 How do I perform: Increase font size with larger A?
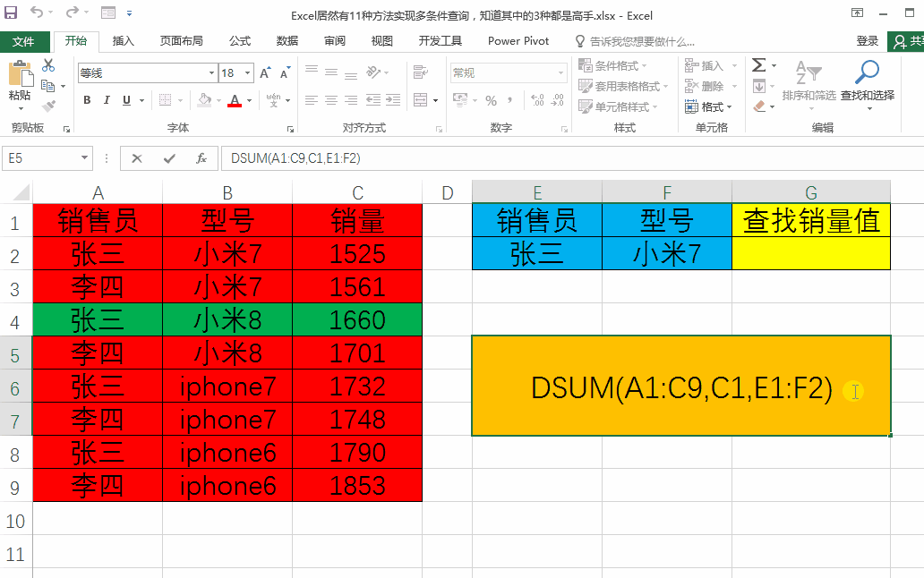pyautogui.click(x=265, y=73)
